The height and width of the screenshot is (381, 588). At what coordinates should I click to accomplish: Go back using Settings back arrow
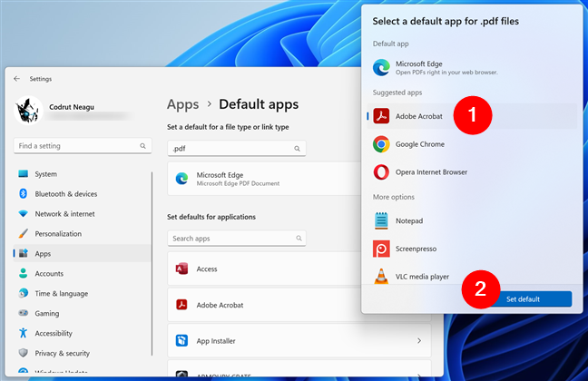[x=16, y=79]
